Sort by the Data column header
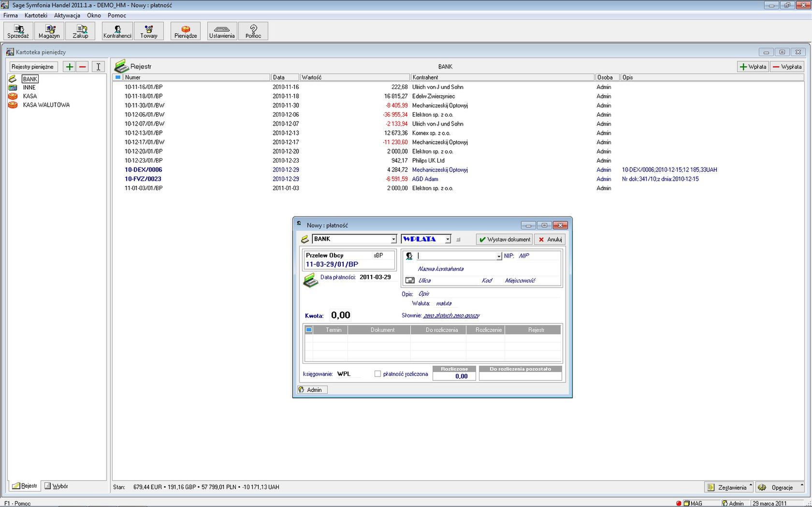Viewport: 812px width, 507px height. pyautogui.click(x=285, y=77)
